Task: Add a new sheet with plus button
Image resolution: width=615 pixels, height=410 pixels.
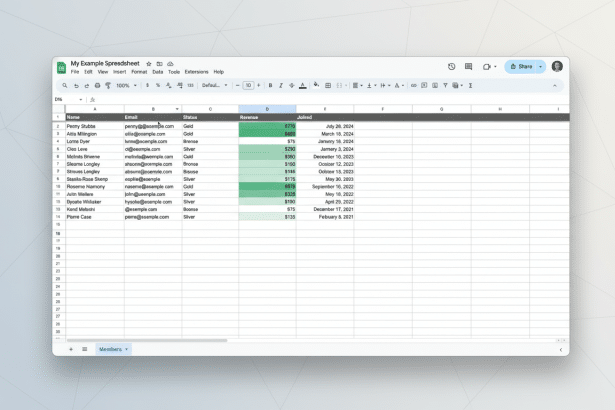Action: pyautogui.click(x=70, y=349)
